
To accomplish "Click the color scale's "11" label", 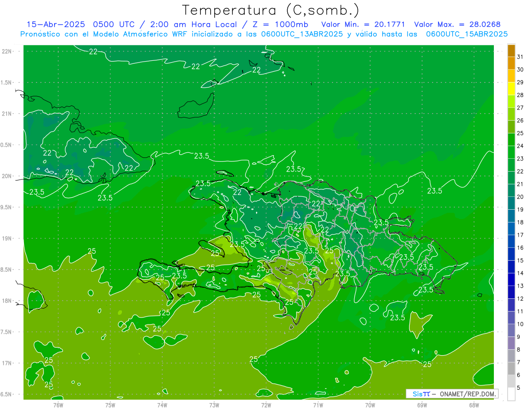I will click(x=520, y=311).
